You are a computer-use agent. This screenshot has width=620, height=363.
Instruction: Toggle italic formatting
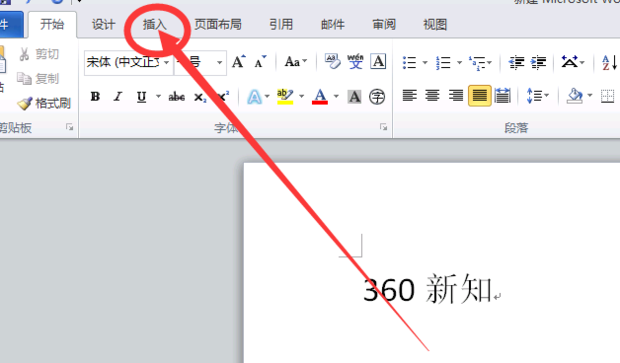coord(117,96)
